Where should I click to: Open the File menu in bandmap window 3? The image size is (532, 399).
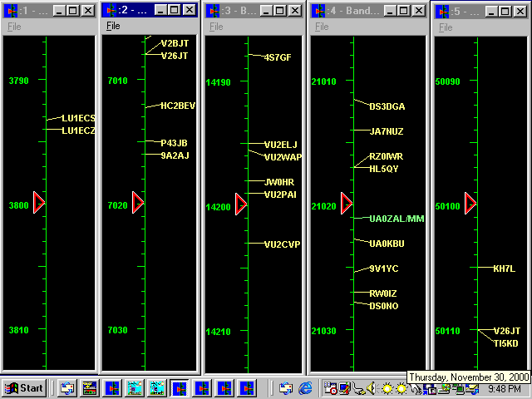click(216, 27)
